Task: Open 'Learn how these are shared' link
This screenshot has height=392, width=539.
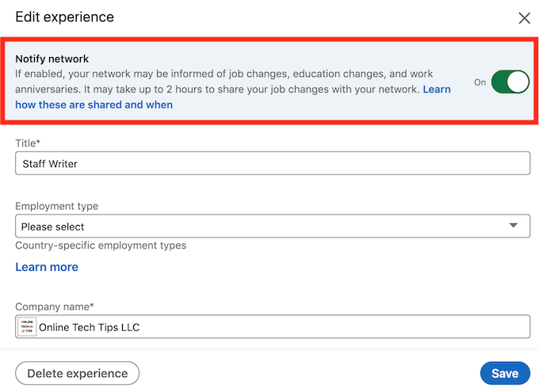Action: [x=94, y=105]
